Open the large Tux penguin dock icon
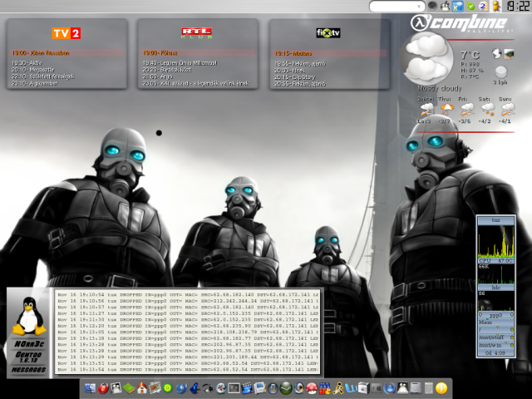The height and width of the screenshot is (399, 532). coord(402,388)
